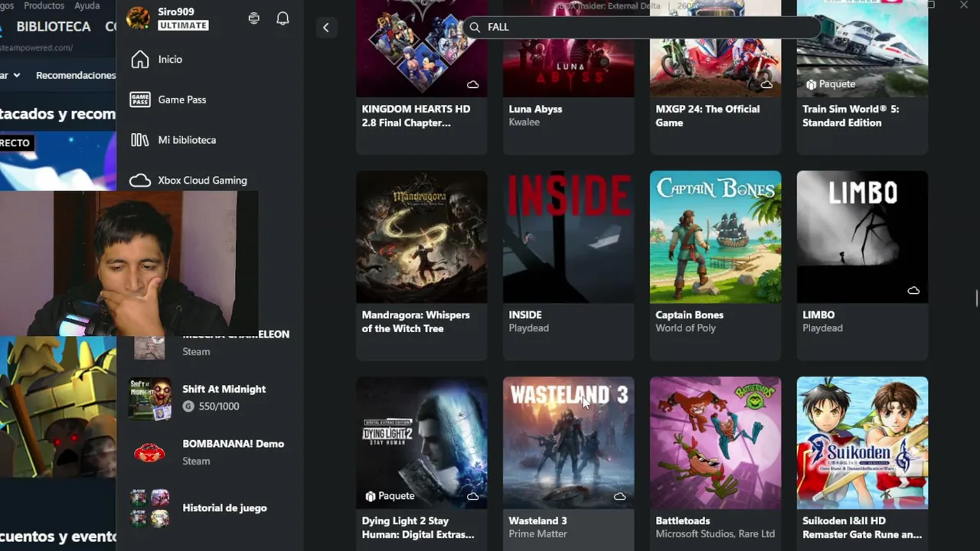Click the cloud icon on the Dying Light 2 cover

(x=472, y=497)
